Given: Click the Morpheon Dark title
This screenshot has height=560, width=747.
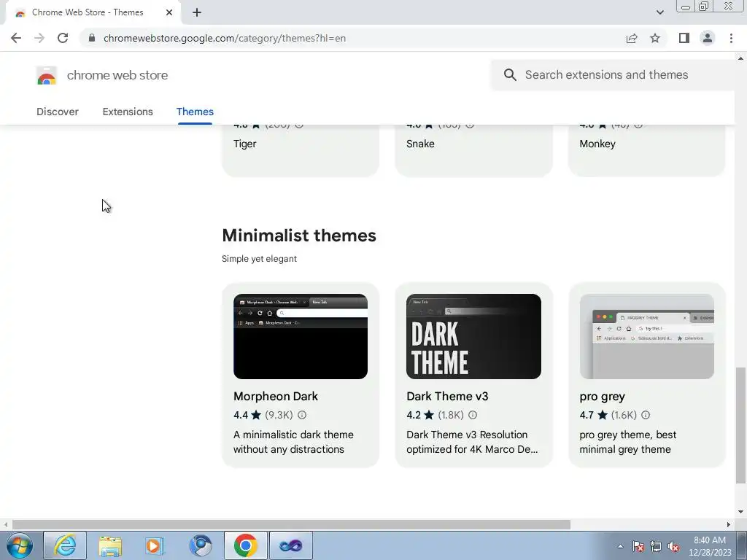Looking at the screenshot, I should (x=275, y=396).
